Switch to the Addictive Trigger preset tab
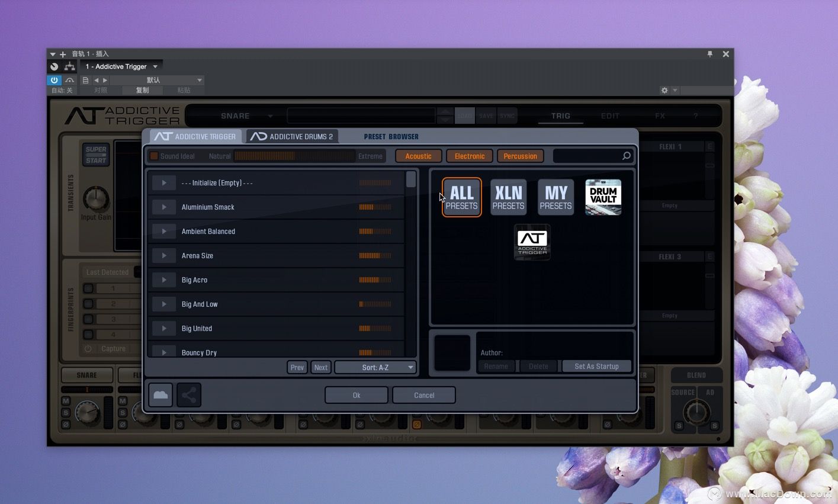This screenshot has width=838, height=504. [195, 136]
